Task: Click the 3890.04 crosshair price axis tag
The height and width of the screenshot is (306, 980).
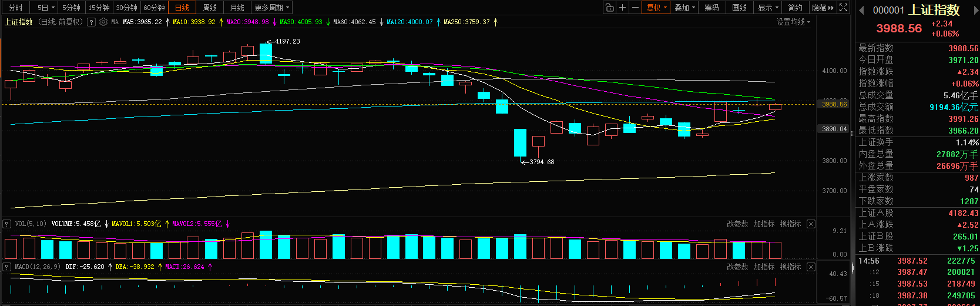Action: tap(834, 129)
